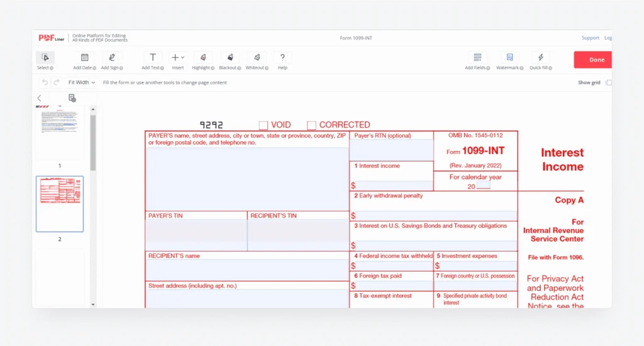Click the PDFLiner logo
644x346 pixels.
tap(52, 38)
